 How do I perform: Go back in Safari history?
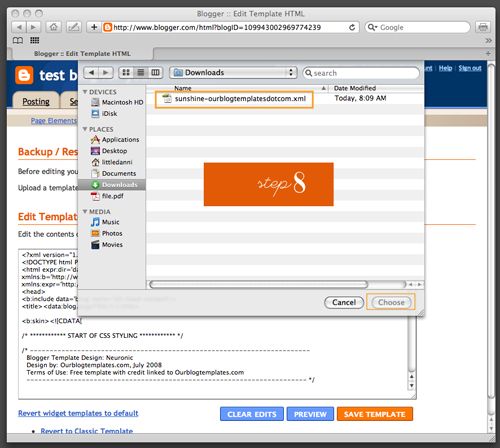coord(19,27)
